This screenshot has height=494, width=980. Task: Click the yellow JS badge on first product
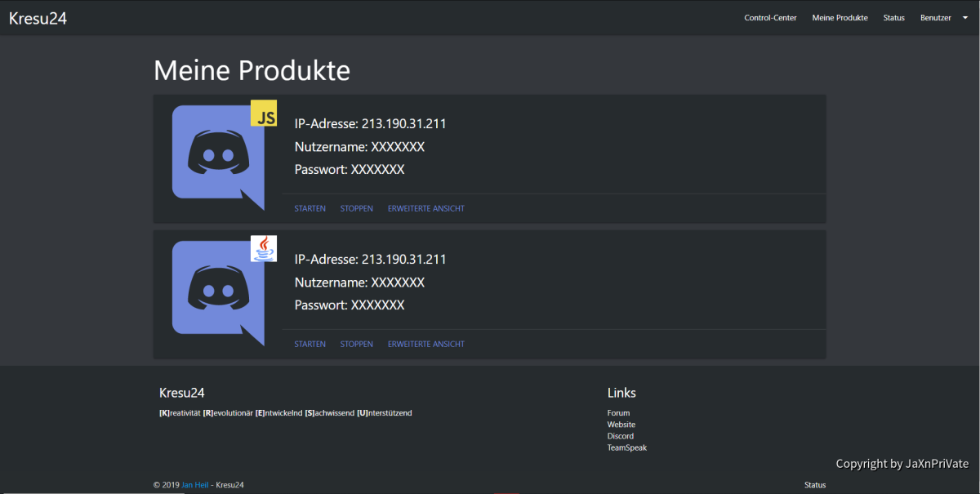coord(263,114)
